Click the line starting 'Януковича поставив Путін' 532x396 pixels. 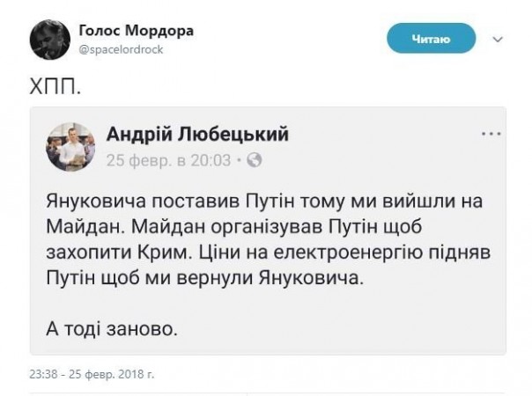263,199
